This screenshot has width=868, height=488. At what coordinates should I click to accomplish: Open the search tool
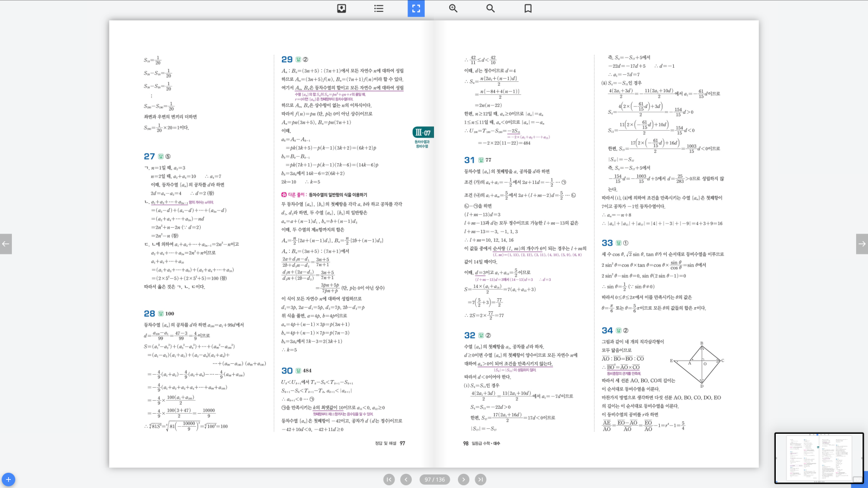point(490,8)
